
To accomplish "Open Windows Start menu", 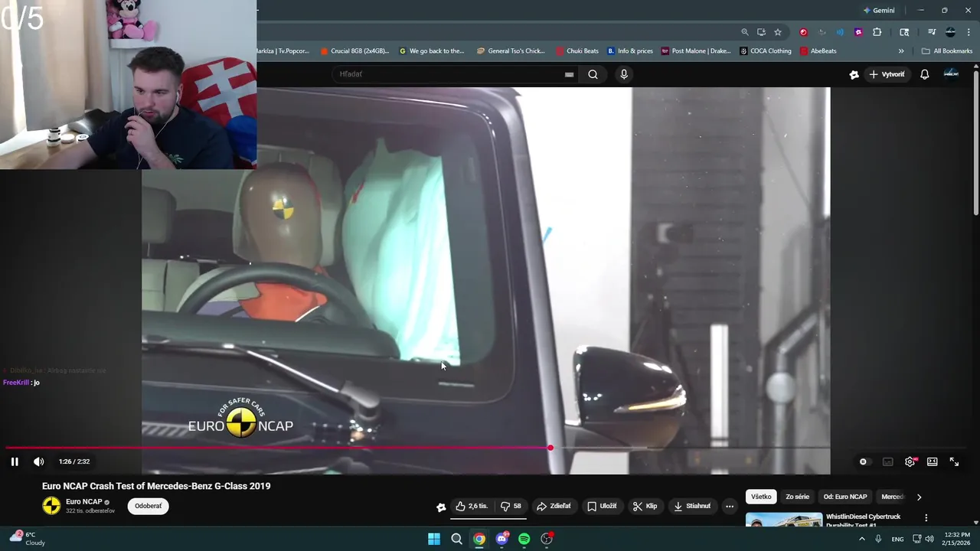I will (x=434, y=539).
